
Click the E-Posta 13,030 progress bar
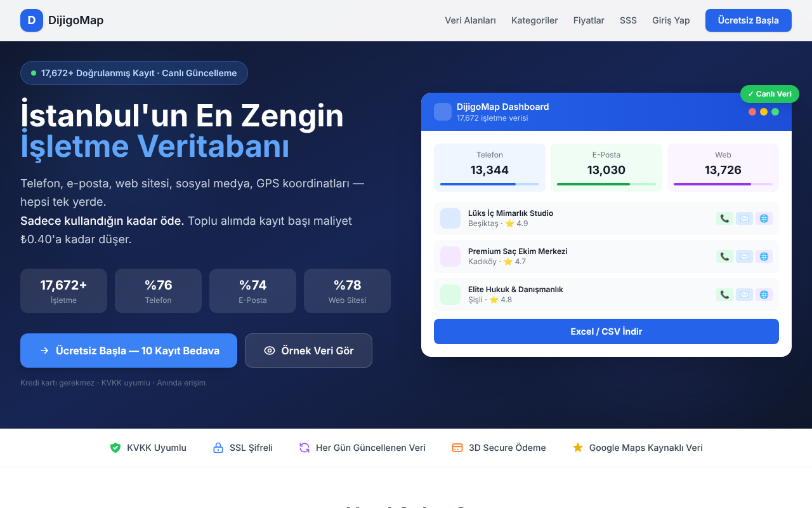606,184
